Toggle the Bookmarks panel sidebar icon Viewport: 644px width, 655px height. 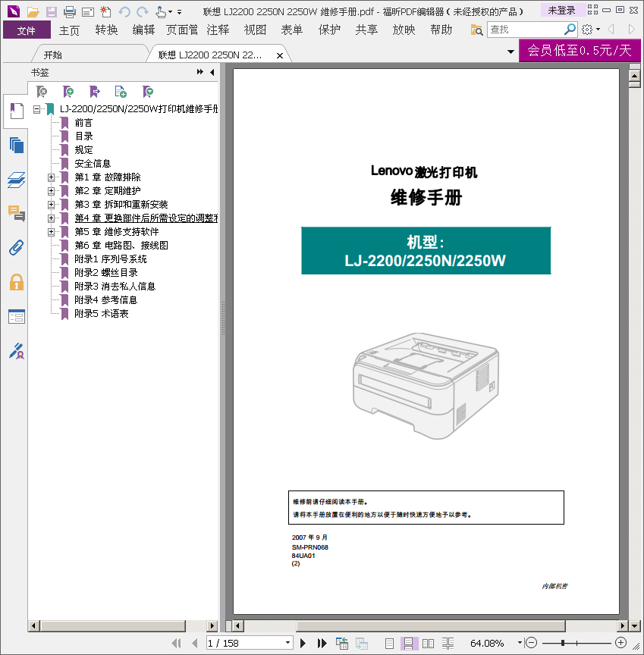[17, 111]
